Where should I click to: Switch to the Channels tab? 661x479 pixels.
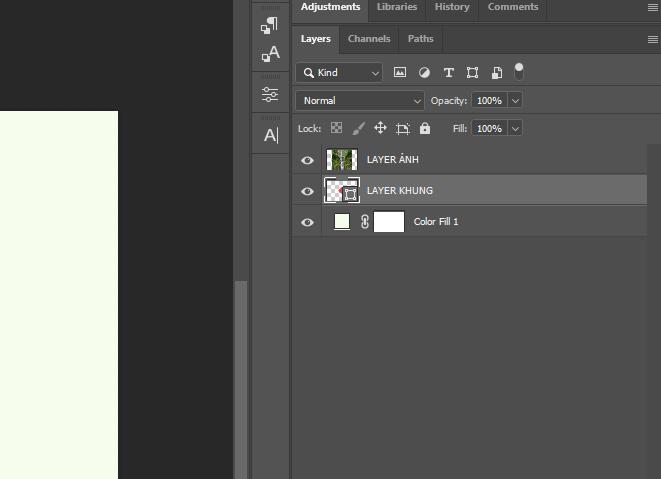pyautogui.click(x=369, y=39)
